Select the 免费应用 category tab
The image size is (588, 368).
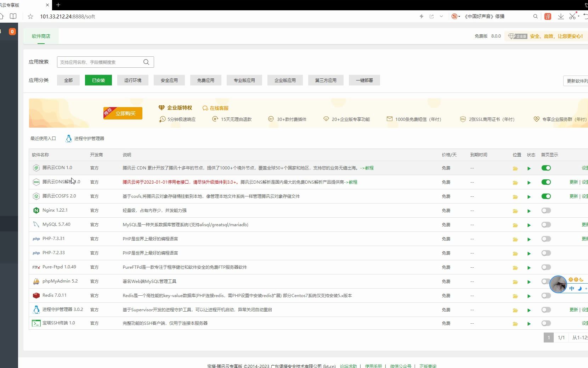205,80
